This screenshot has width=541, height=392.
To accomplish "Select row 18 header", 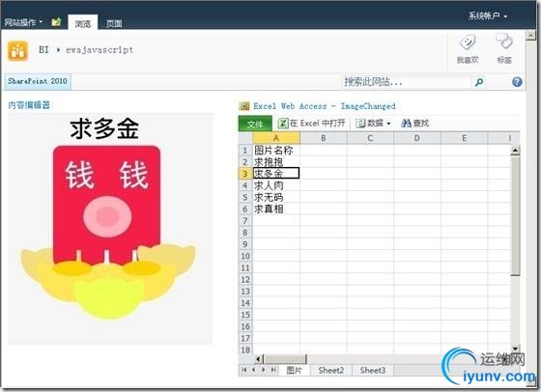I will point(245,350).
